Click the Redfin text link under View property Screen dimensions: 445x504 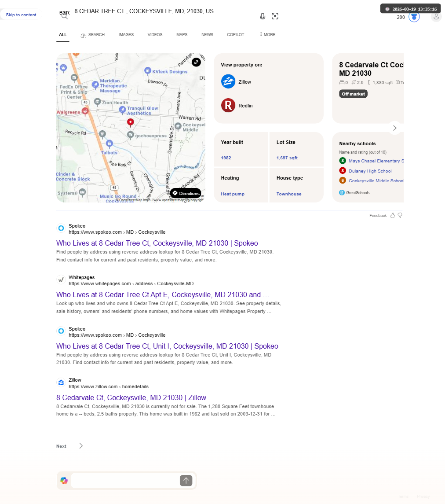(245, 106)
